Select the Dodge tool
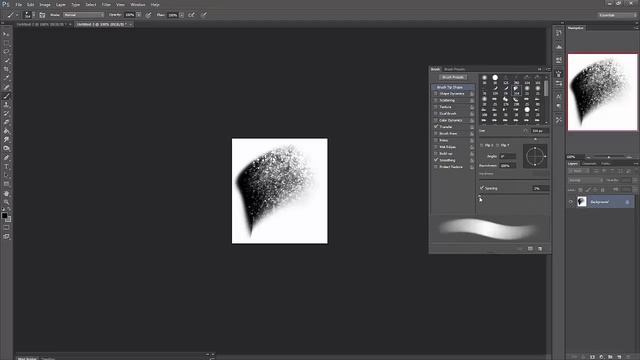 point(6,149)
